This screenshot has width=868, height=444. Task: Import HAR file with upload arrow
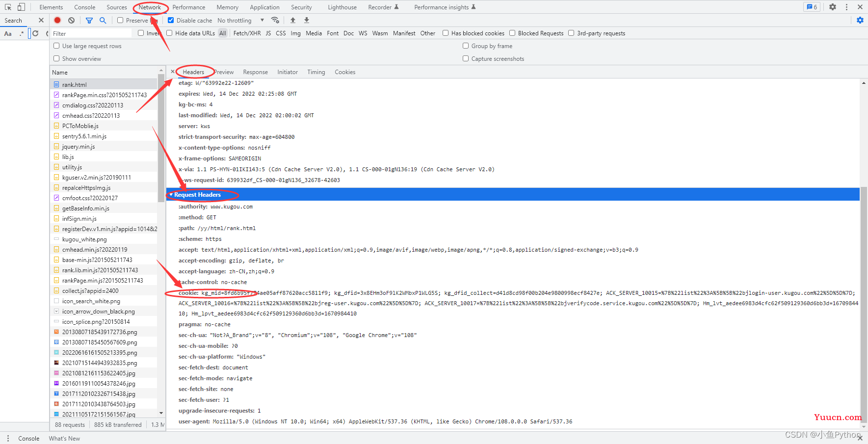click(293, 20)
